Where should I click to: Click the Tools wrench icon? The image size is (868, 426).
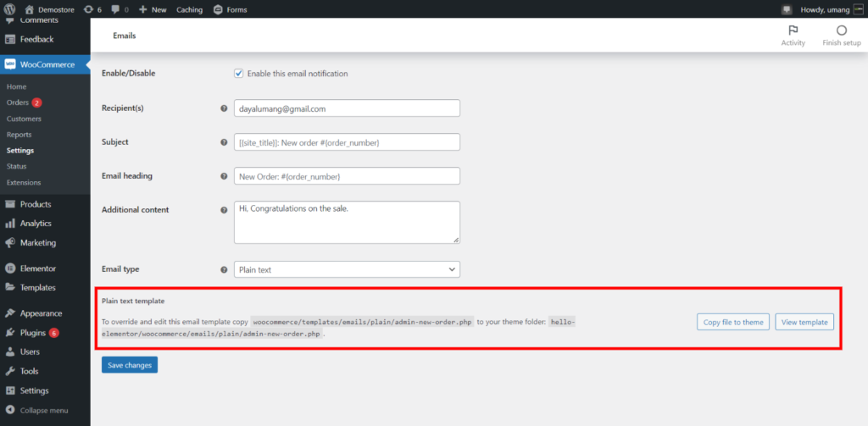[10, 371]
